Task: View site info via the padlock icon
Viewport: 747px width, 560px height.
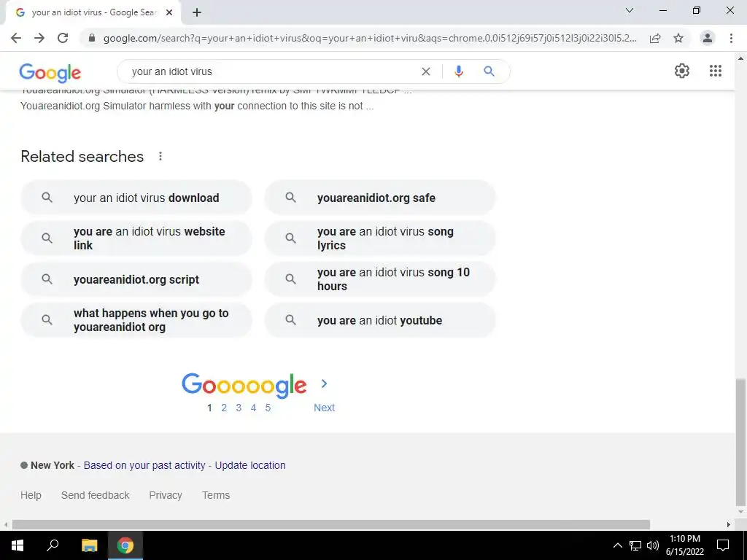Action: (92, 38)
